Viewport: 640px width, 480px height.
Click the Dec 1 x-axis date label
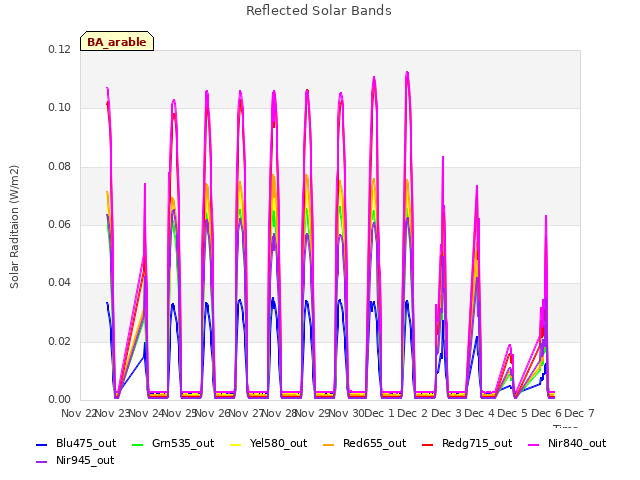point(380,413)
